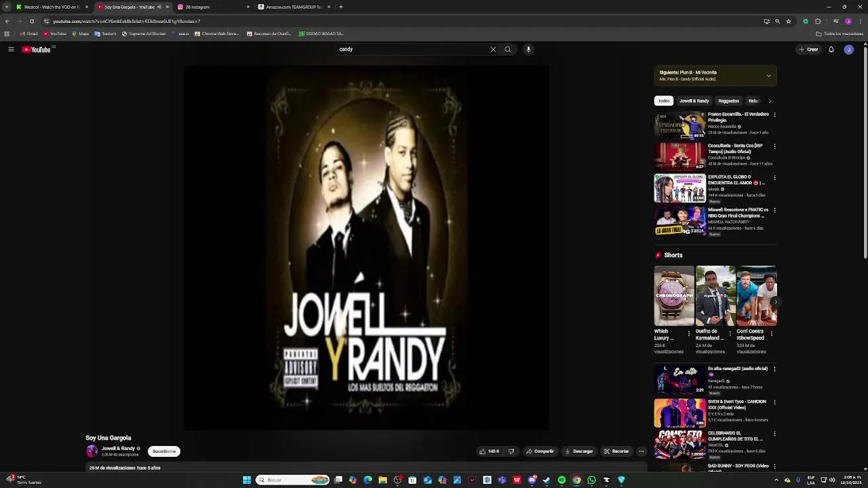
Task: Open the browser zoom magnifier icon
Action: coord(777,21)
